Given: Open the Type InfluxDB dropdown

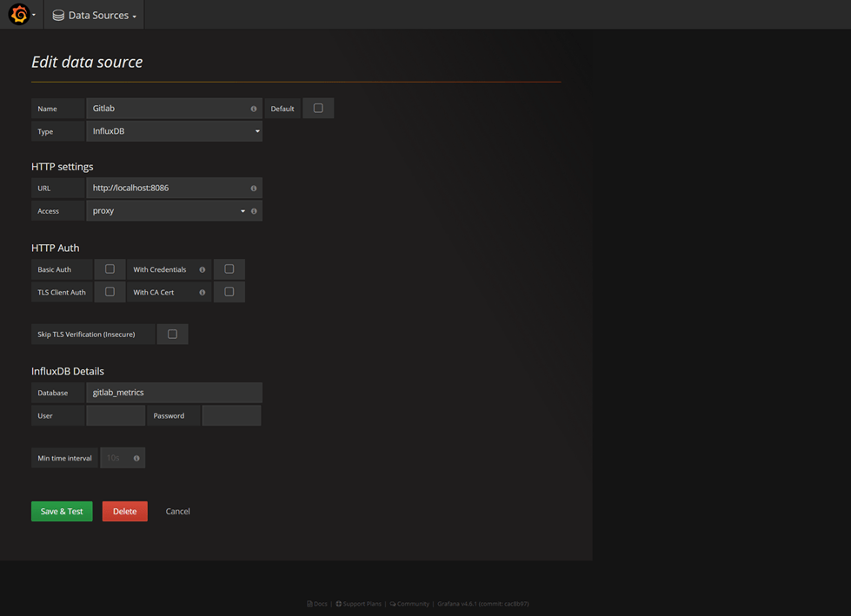Looking at the screenshot, I should pyautogui.click(x=174, y=131).
